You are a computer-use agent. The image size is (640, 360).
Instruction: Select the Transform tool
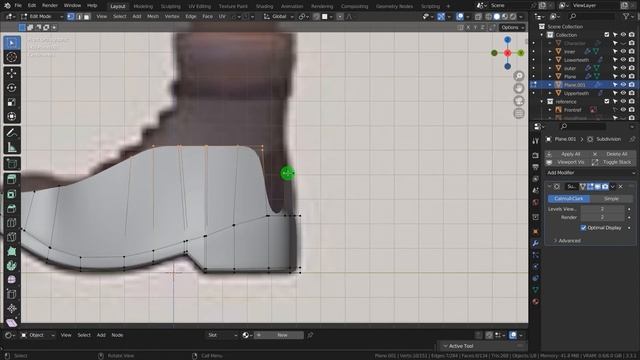click(x=11, y=116)
